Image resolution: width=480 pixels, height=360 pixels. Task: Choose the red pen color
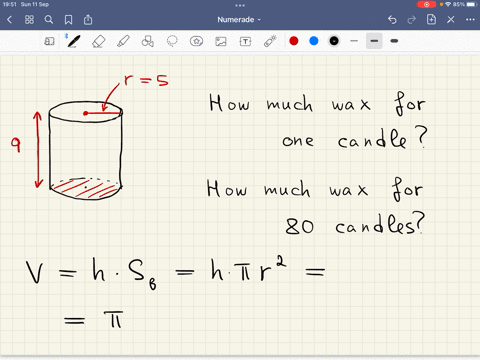click(294, 41)
